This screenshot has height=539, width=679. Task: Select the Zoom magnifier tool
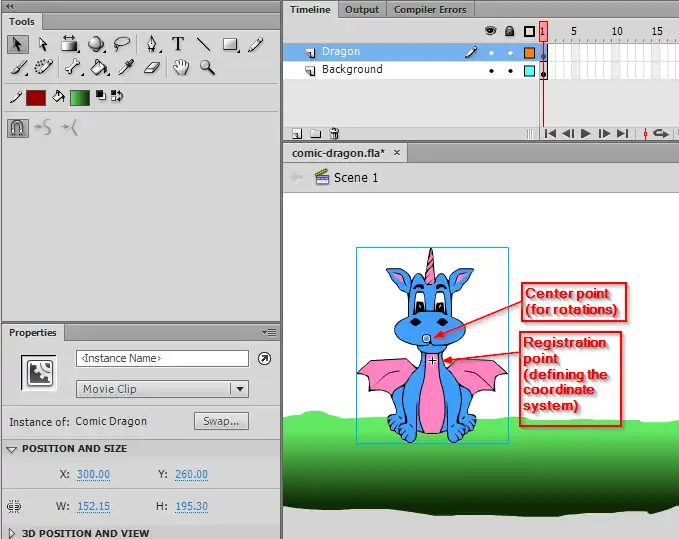[207, 68]
